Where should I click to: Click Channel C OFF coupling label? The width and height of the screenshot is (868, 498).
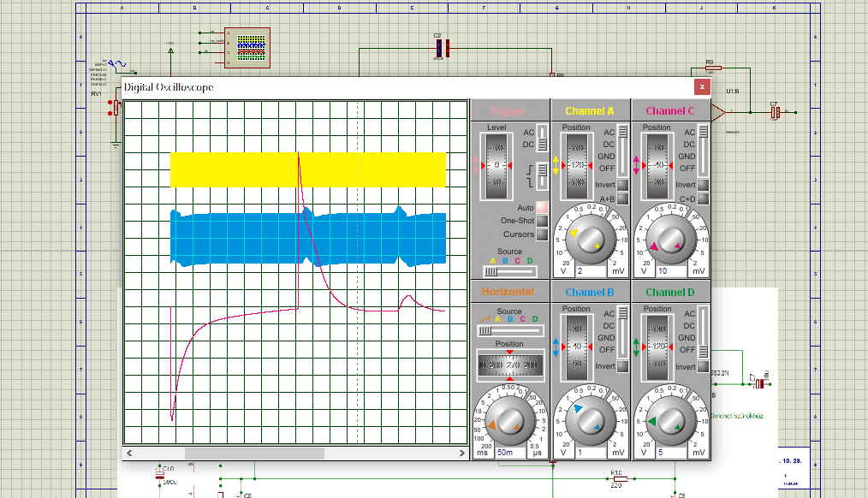pyautogui.click(x=687, y=169)
